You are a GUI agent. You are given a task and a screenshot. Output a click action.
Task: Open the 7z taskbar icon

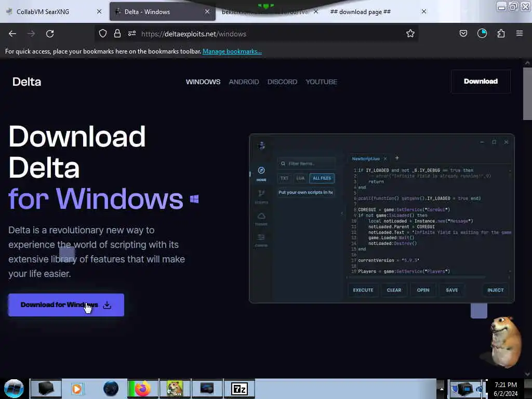pyautogui.click(x=239, y=389)
